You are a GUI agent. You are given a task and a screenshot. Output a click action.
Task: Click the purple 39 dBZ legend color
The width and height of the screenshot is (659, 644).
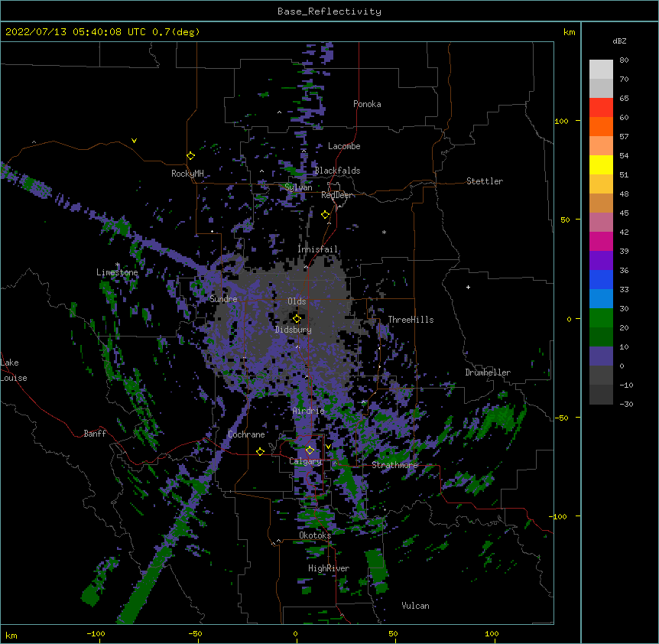601,261
